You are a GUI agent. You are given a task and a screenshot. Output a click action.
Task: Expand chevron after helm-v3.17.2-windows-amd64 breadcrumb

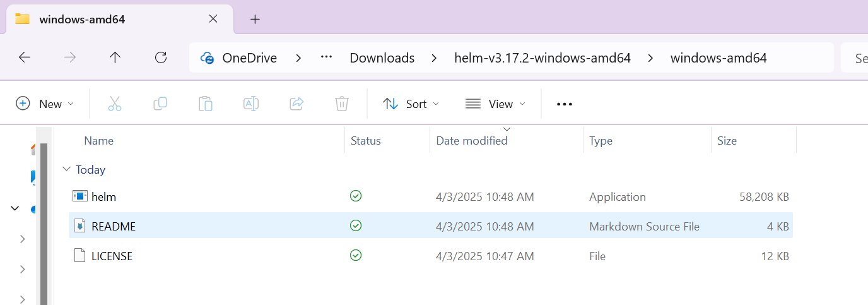(650, 58)
